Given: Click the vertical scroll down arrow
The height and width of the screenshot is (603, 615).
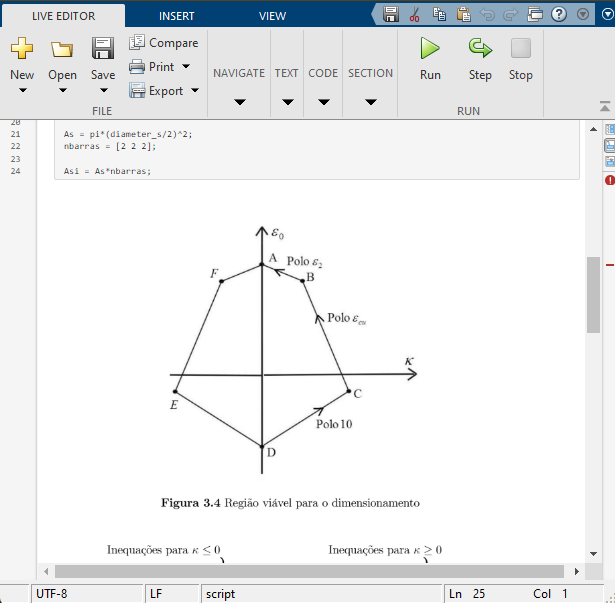Looking at the screenshot, I should (x=593, y=554).
